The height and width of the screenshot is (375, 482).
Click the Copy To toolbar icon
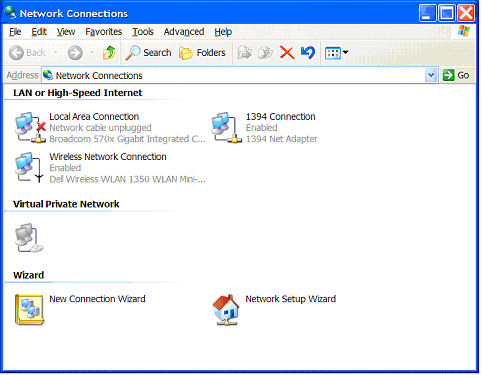(266, 53)
